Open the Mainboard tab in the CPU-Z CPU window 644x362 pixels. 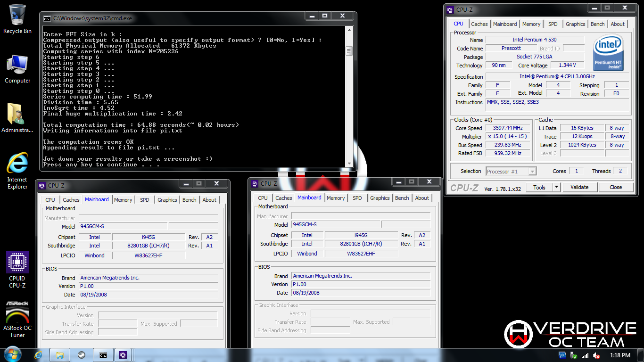pyautogui.click(x=505, y=24)
